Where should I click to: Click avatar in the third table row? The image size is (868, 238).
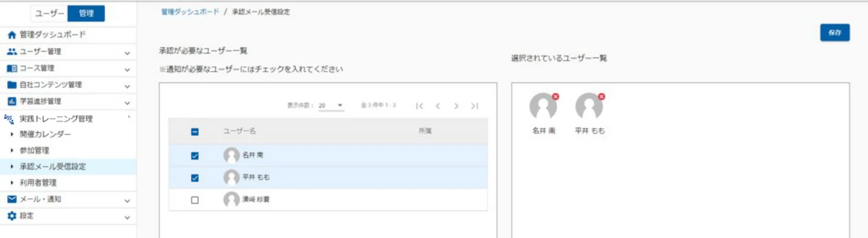[231, 199]
